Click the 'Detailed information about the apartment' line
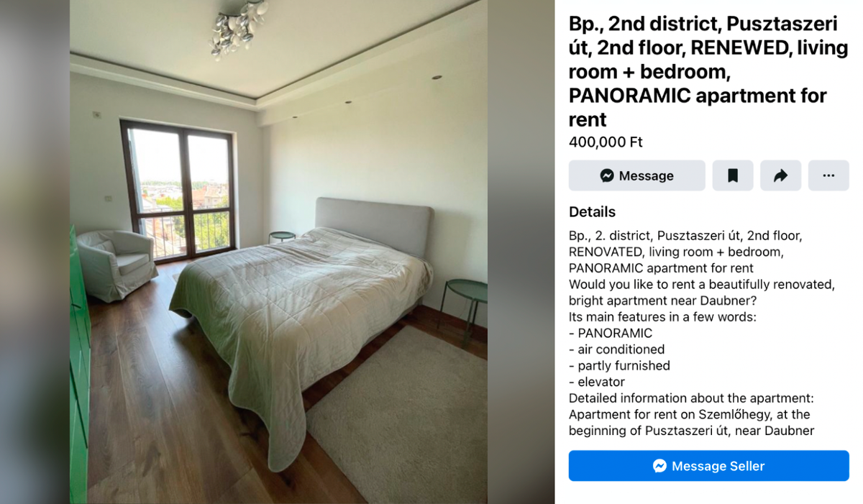 pyautogui.click(x=691, y=398)
